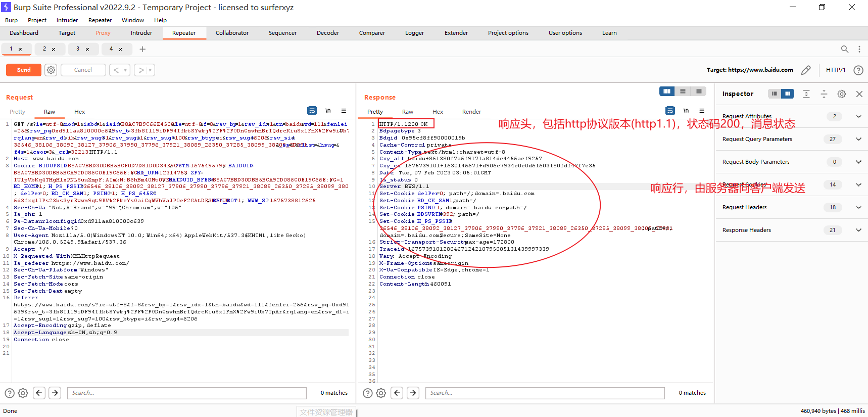Open history dropdown beside back arrow

click(126, 70)
